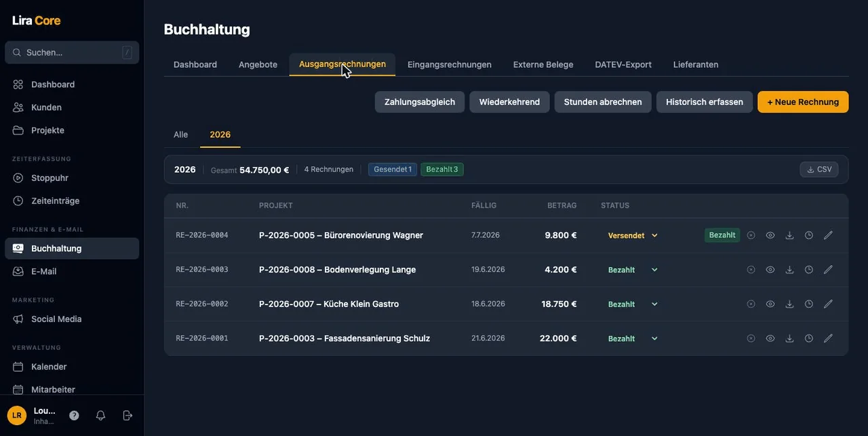This screenshot has height=436, width=868.
Task: Edit invoice RE-2026-0002 with pencil icon
Action: (828, 304)
